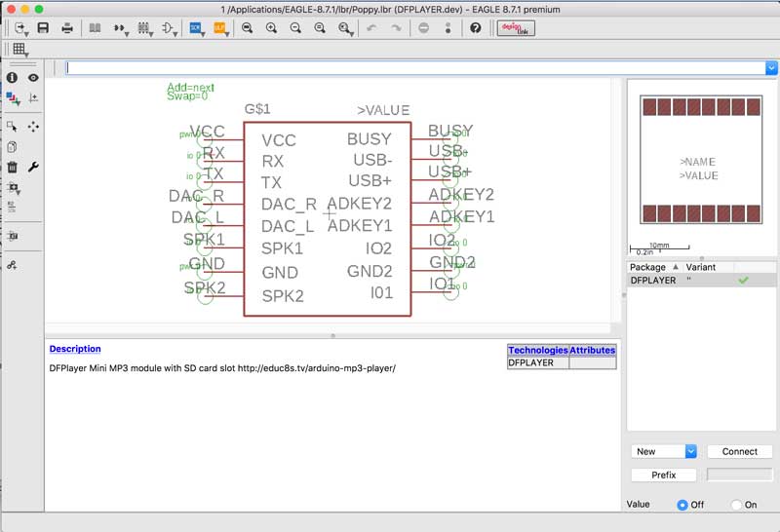
Task: Click the Print icon
Action: coord(67,28)
